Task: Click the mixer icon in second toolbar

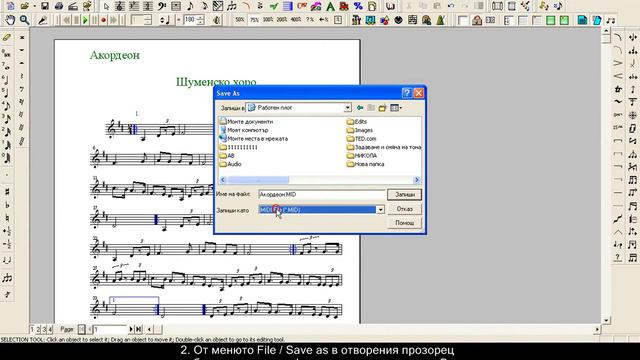Action: coord(356,20)
